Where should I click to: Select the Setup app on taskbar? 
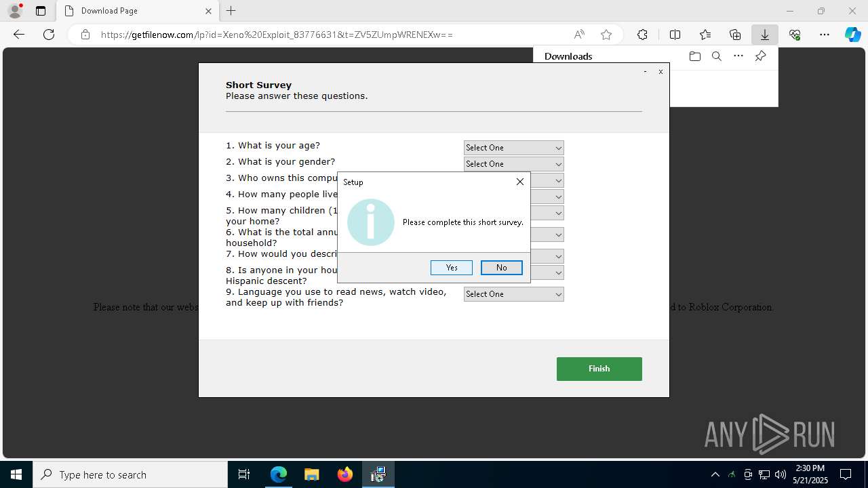[378, 474]
